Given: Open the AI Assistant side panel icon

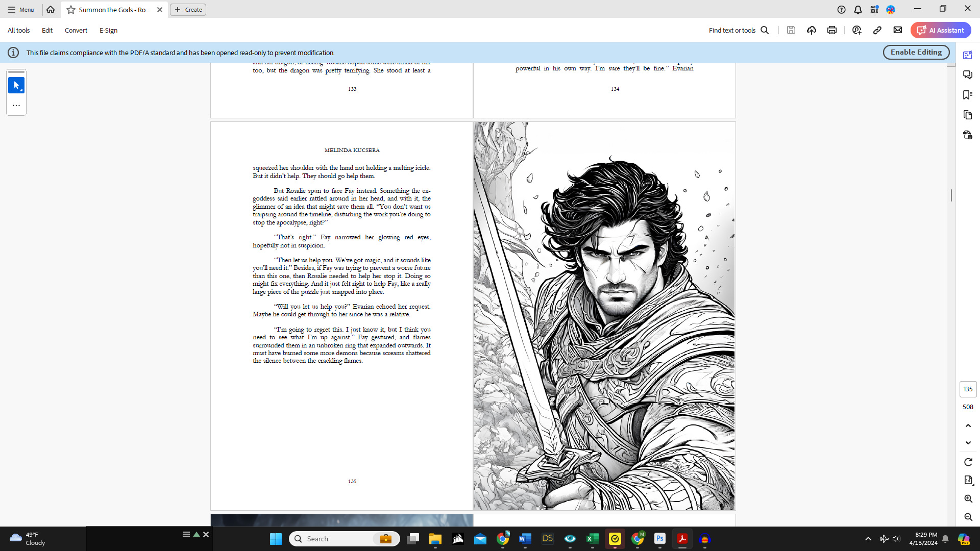Looking at the screenshot, I should pos(968,55).
